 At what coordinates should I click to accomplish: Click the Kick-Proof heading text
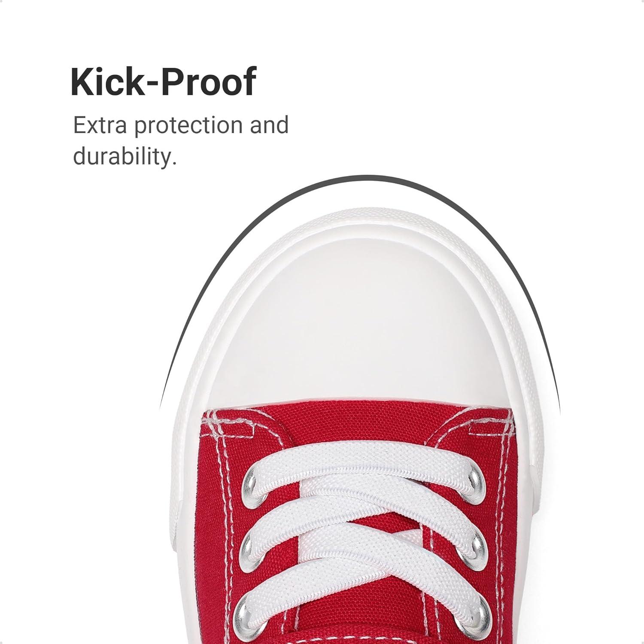pos(164,82)
